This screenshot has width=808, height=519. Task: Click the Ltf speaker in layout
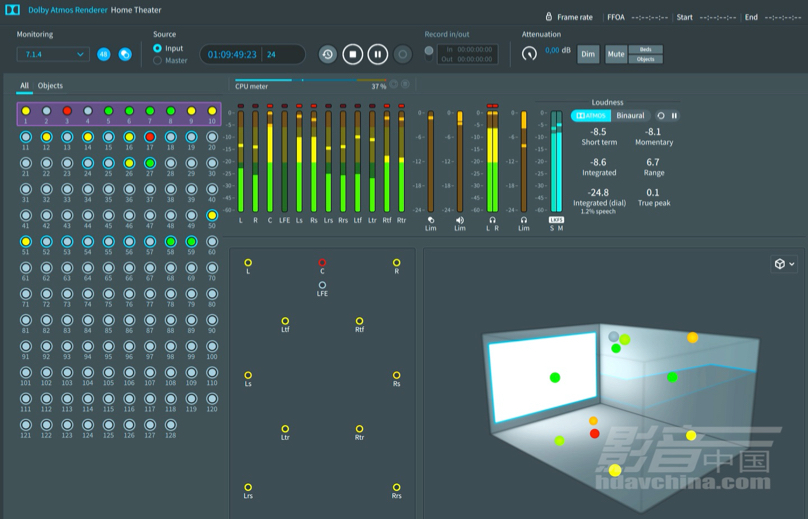pyautogui.click(x=285, y=321)
